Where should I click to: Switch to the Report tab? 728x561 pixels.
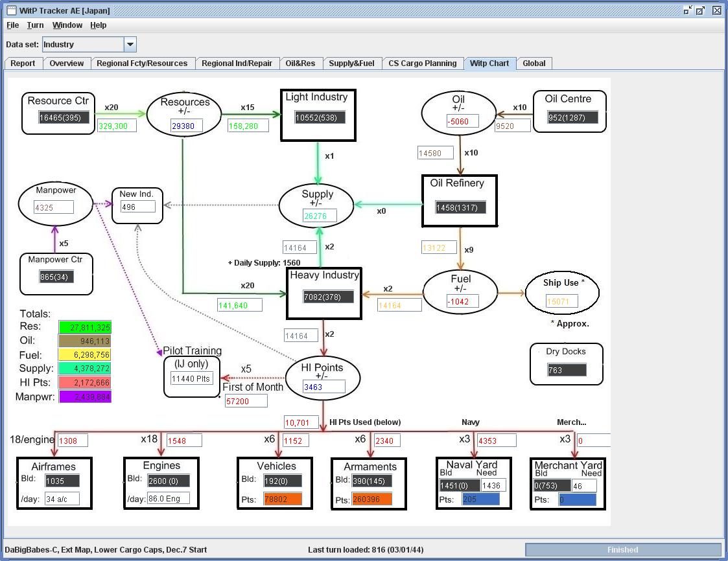point(23,63)
